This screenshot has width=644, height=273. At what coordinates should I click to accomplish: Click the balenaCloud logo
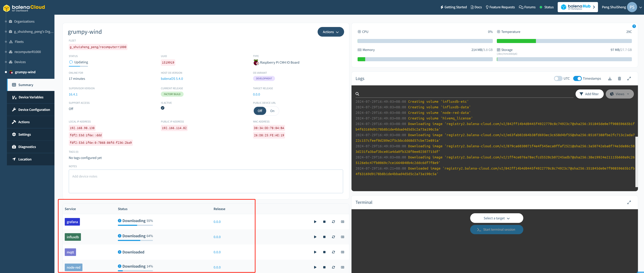coord(24,8)
